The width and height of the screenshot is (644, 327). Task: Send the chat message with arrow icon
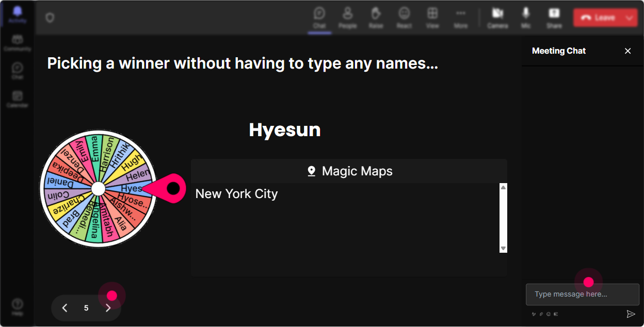[631, 314]
